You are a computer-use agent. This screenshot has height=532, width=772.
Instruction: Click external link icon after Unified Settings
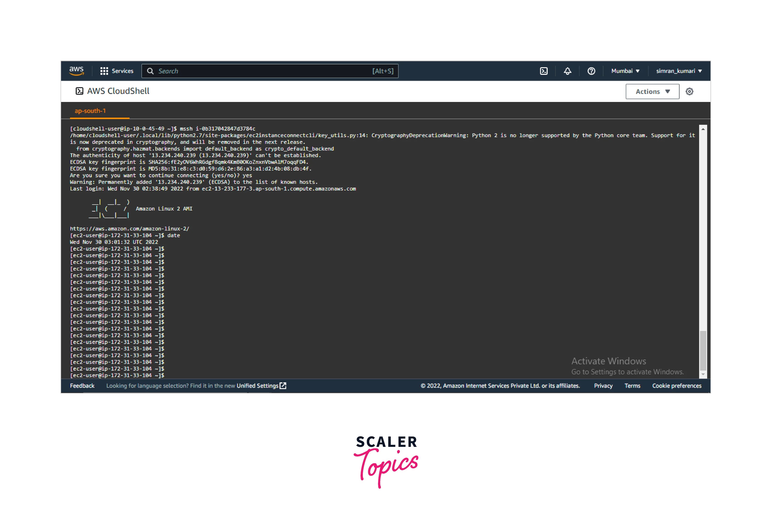click(283, 385)
